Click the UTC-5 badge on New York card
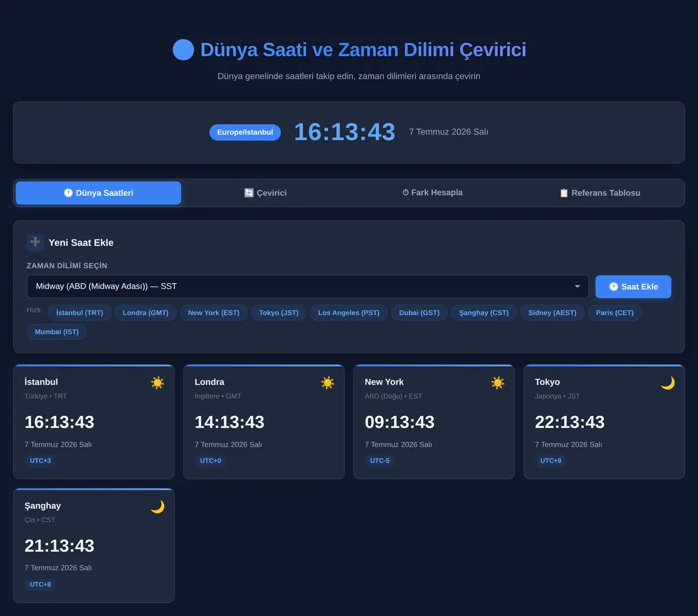 point(380,461)
